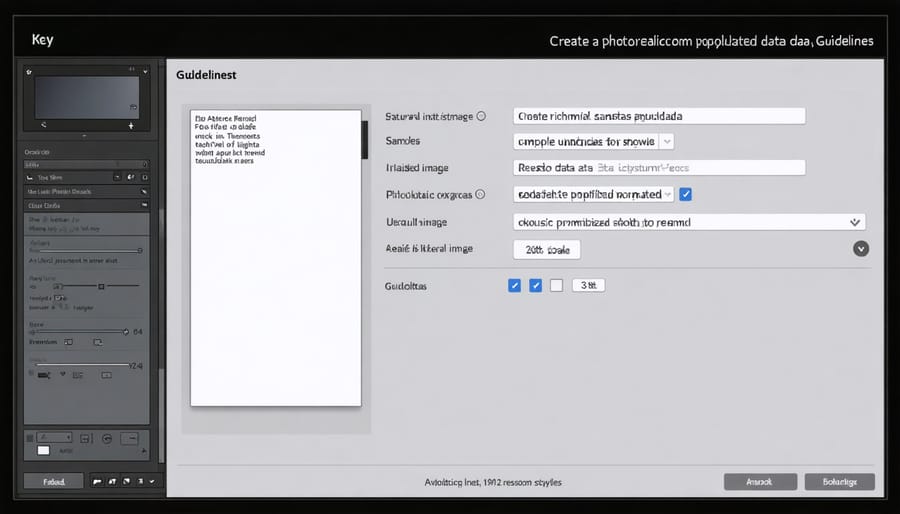
Task: Click the info icon next to Phlcolotaic oxgrcas
Action: pyautogui.click(x=480, y=194)
